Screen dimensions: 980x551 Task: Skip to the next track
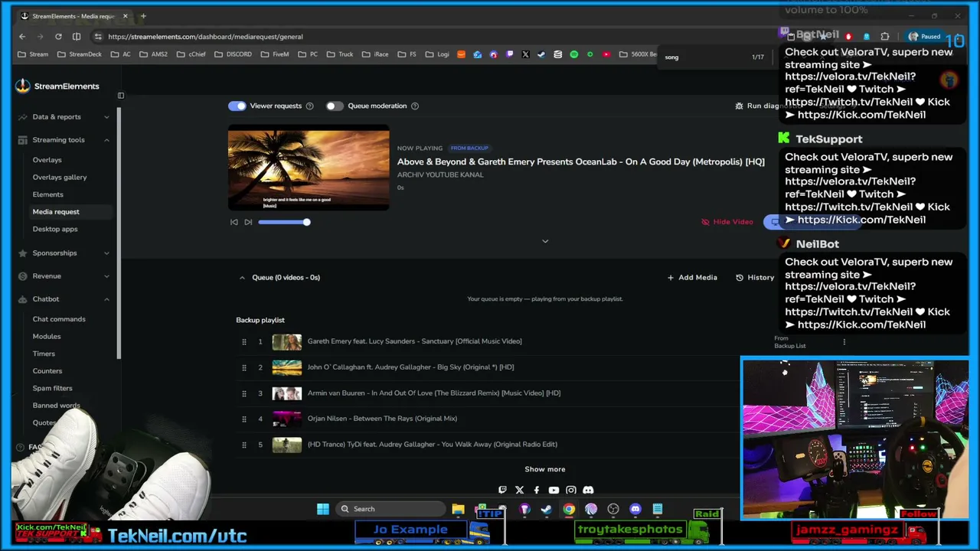coord(248,222)
